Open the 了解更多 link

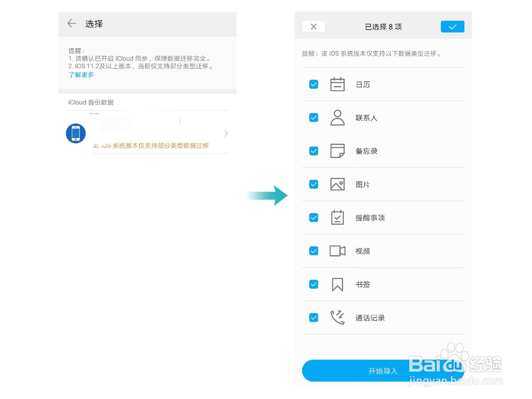tap(81, 74)
